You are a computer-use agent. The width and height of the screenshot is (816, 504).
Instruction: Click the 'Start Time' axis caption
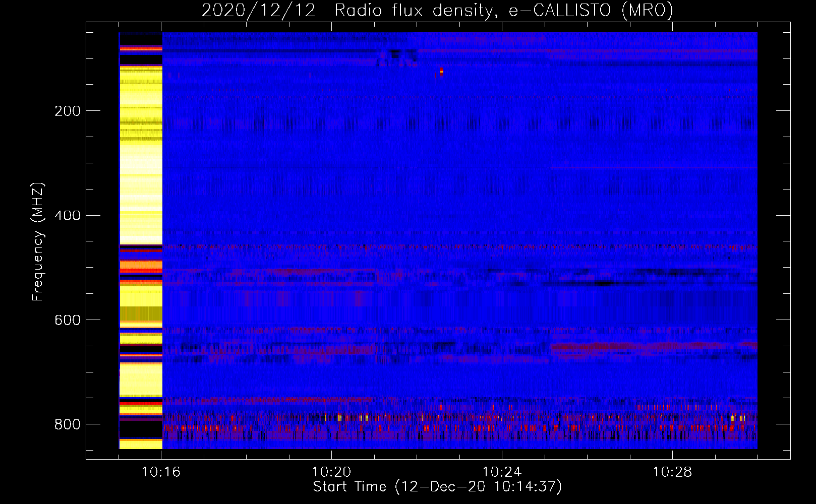click(437, 487)
